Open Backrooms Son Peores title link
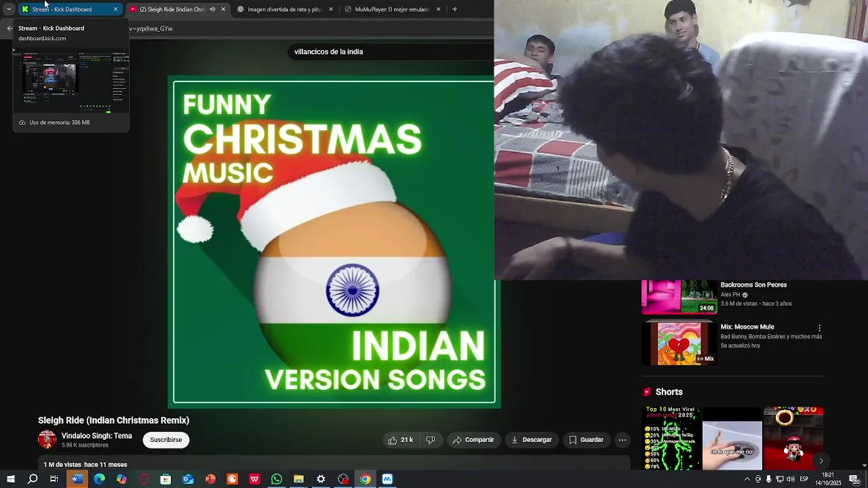 coord(753,285)
